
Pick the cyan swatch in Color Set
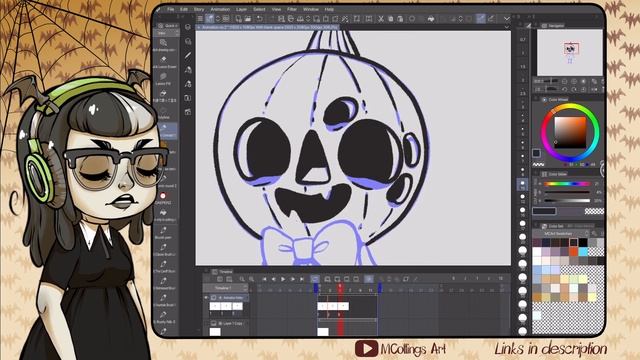pos(583,251)
